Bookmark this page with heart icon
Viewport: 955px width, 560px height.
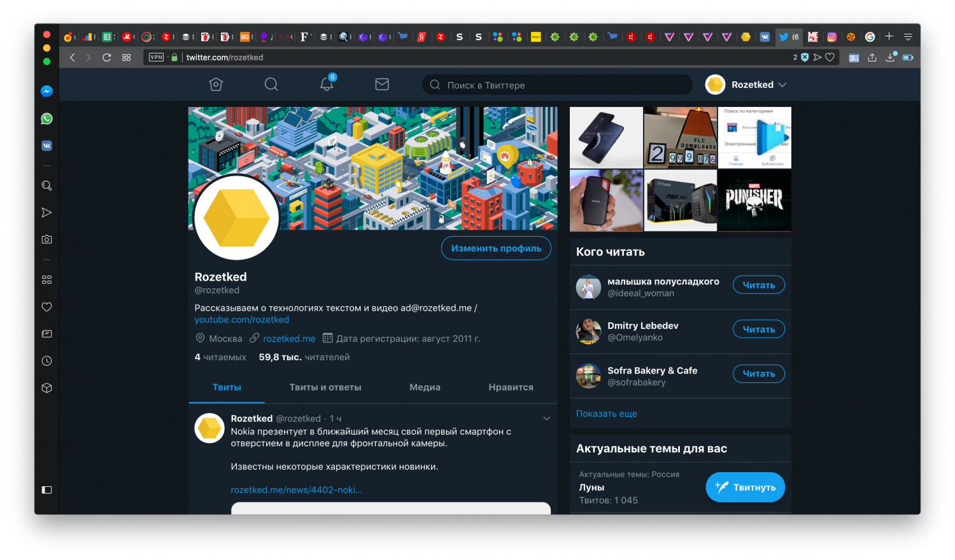[x=830, y=57]
